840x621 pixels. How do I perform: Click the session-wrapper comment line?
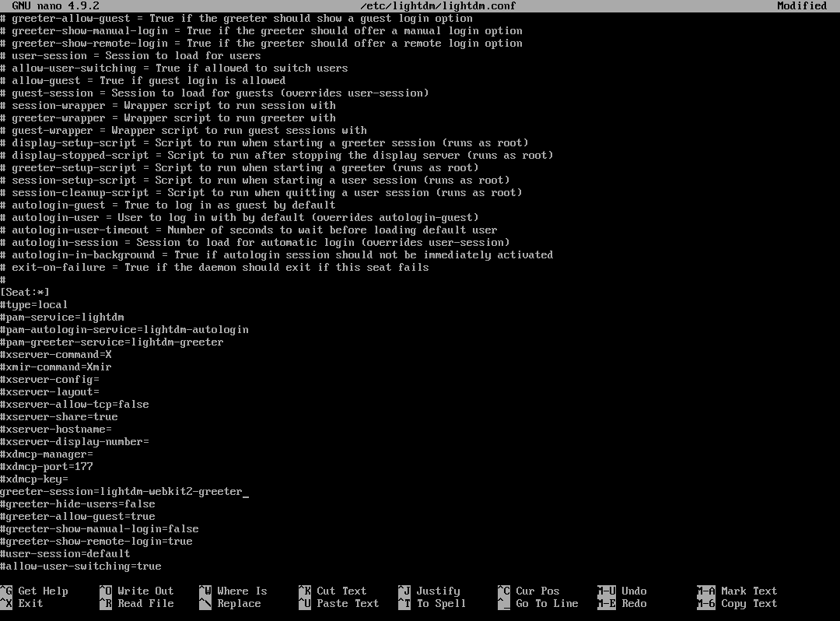168,105
